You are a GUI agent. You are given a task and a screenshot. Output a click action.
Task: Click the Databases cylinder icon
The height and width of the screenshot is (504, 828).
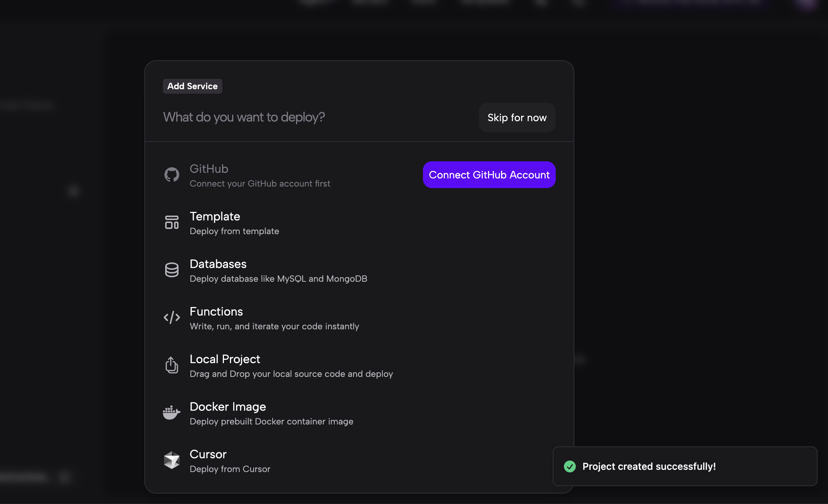pos(171,270)
